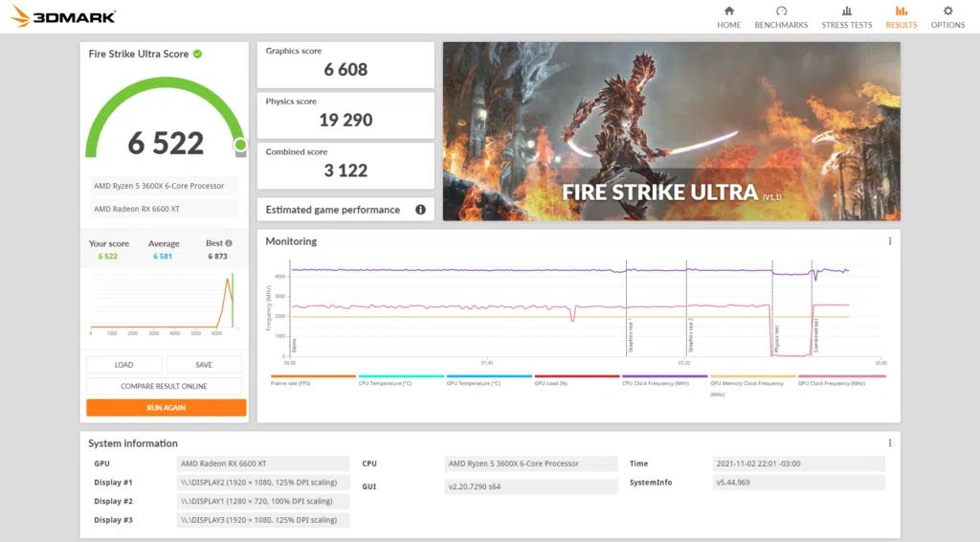
Task: Click the CPU field in System information
Action: (530, 463)
